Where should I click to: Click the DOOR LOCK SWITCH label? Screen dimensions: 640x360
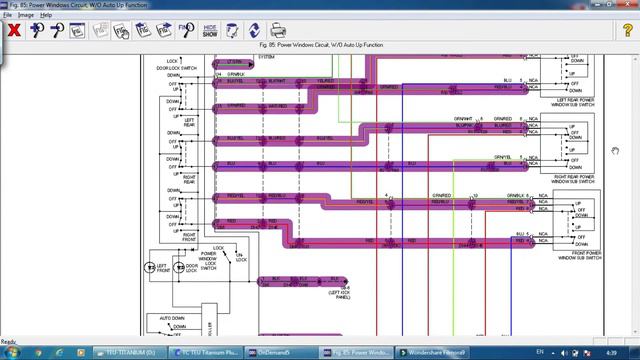click(x=176, y=68)
